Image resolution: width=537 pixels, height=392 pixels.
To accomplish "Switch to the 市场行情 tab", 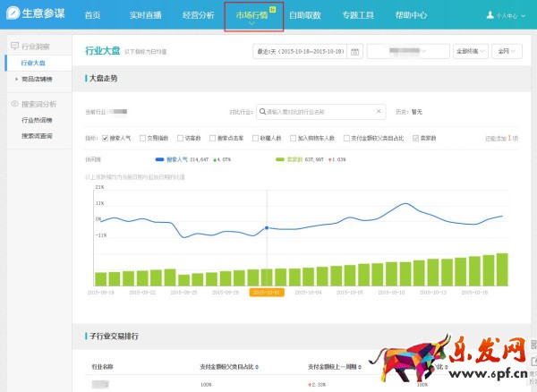I will coord(255,16).
